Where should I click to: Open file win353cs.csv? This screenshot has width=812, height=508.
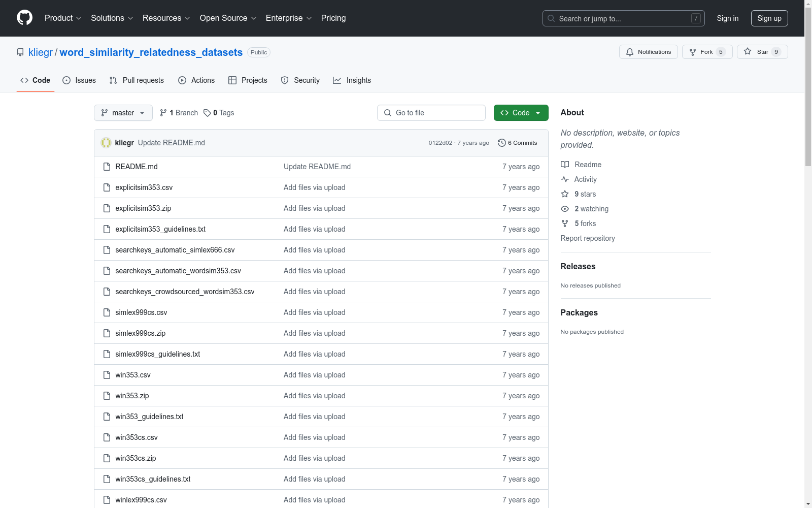click(137, 437)
